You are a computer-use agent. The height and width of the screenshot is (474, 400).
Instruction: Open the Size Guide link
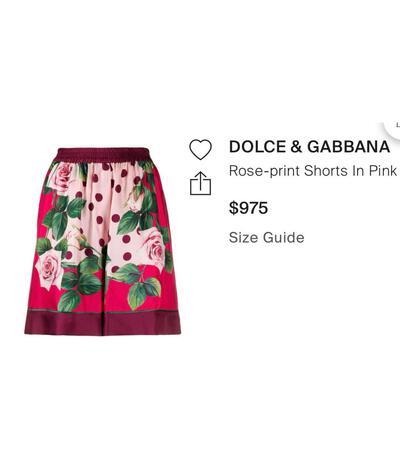pyautogui.click(x=267, y=238)
